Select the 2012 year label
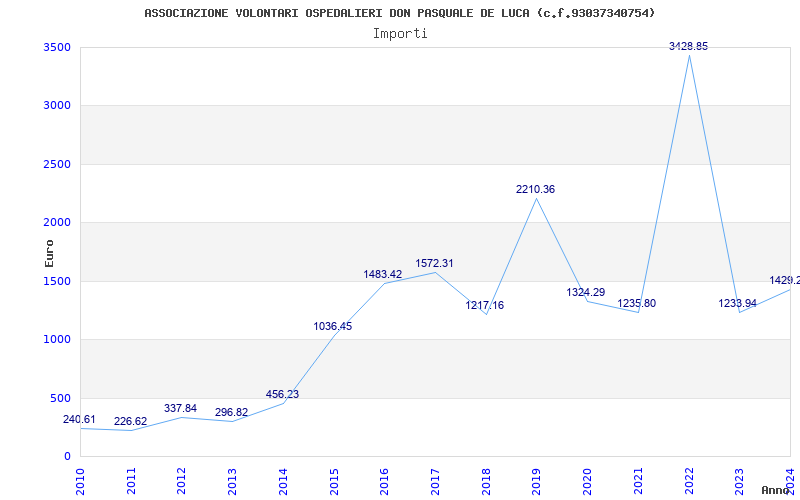The width and height of the screenshot is (800, 500). tap(182, 481)
